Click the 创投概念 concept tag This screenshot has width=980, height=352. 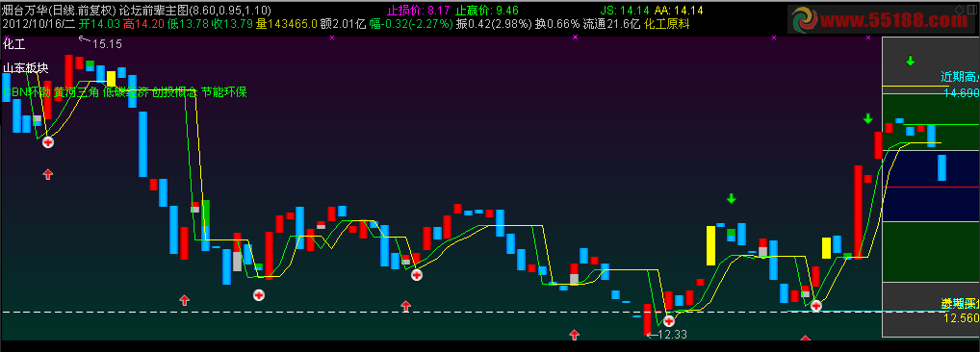point(175,92)
